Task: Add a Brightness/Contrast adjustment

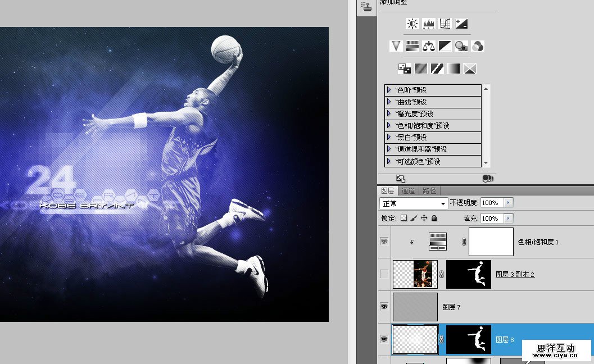Action: pyautogui.click(x=412, y=24)
